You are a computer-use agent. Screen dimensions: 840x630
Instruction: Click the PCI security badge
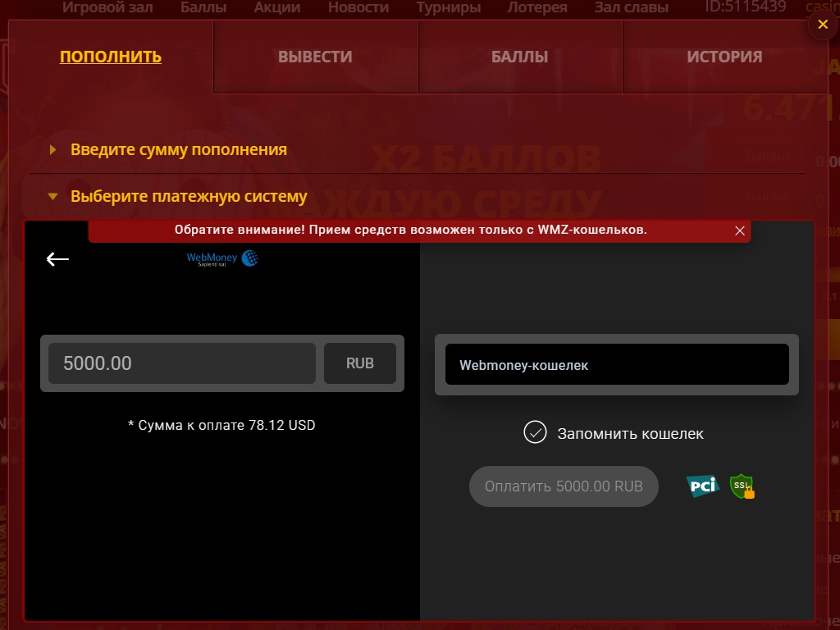[x=702, y=486]
